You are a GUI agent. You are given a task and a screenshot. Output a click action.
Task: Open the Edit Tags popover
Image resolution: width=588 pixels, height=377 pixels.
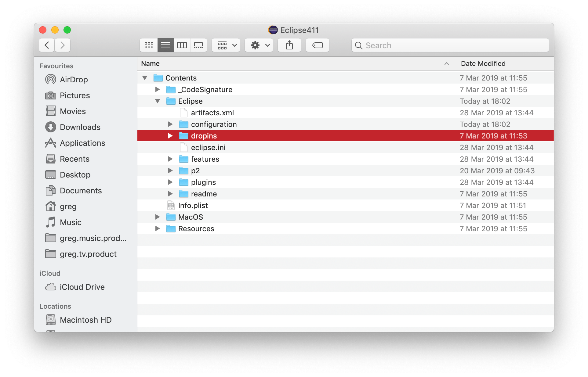pyautogui.click(x=317, y=45)
